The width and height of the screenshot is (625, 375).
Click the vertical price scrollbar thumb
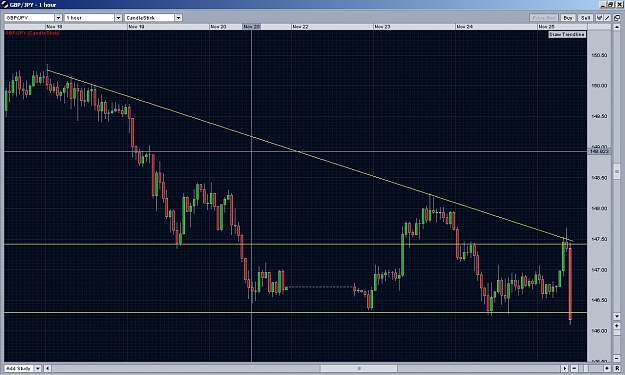click(617, 171)
